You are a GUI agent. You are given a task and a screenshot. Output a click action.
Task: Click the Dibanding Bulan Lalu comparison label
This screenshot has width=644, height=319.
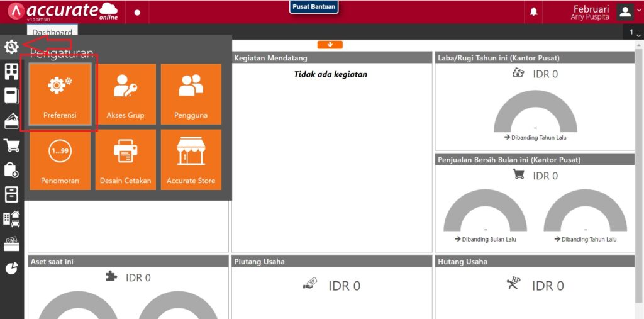486,239
